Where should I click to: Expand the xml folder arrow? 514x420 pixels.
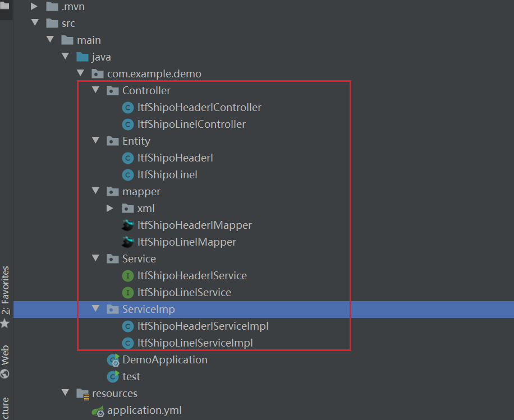click(x=110, y=208)
